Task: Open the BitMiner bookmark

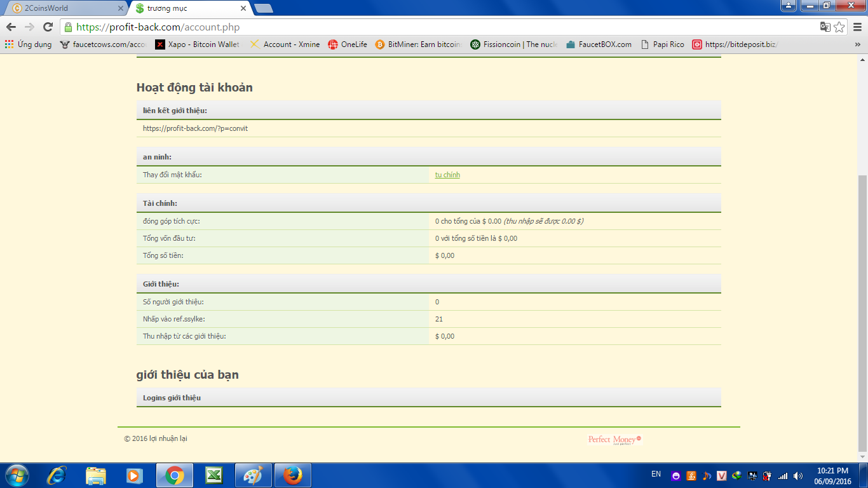Action: point(418,44)
